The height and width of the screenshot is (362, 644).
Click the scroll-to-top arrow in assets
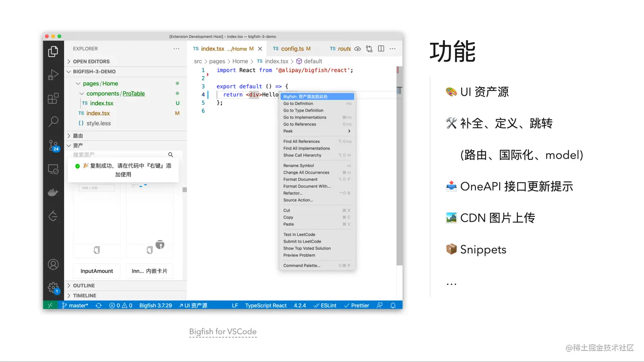160,245
